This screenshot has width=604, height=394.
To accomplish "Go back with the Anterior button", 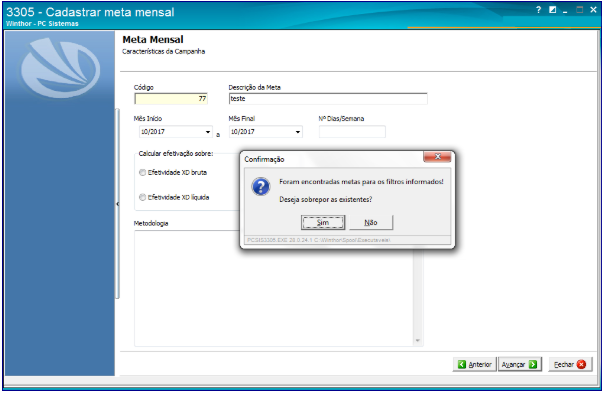I will [475, 364].
